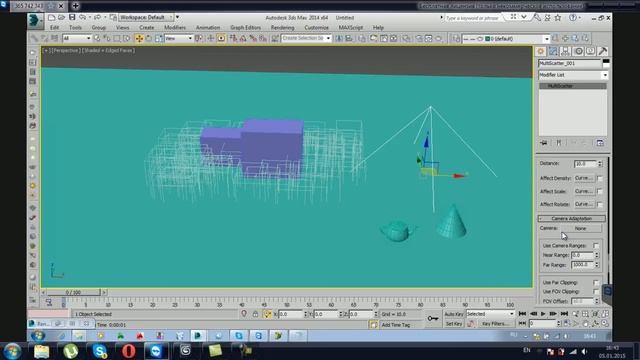Click the object color swatch beside MultiScatter_001
Image resolution: width=640 pixels, height=360 pixels.
tap(606, 63)
